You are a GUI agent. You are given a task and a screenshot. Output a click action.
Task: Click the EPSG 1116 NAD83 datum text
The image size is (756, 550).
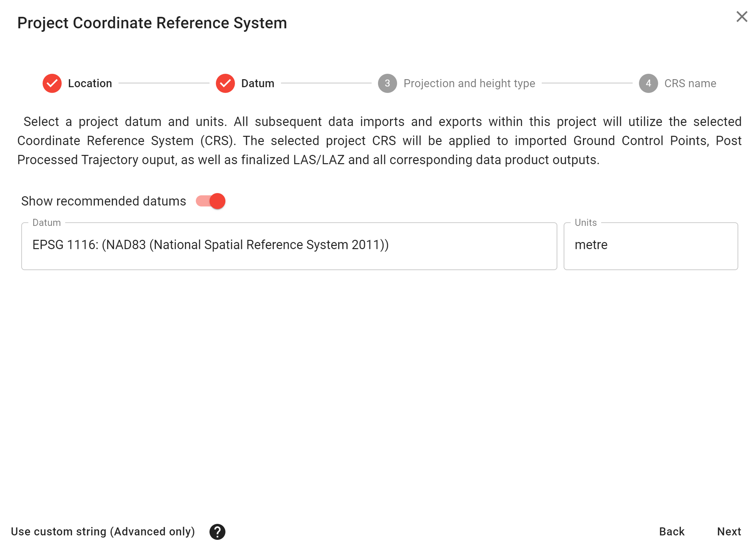coord(210,245)
